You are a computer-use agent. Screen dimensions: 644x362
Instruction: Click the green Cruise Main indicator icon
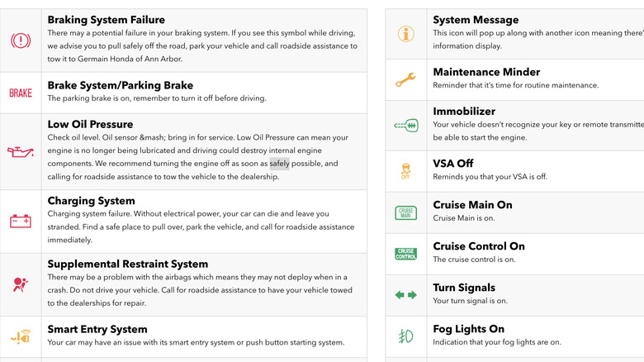tap(406, 212)
